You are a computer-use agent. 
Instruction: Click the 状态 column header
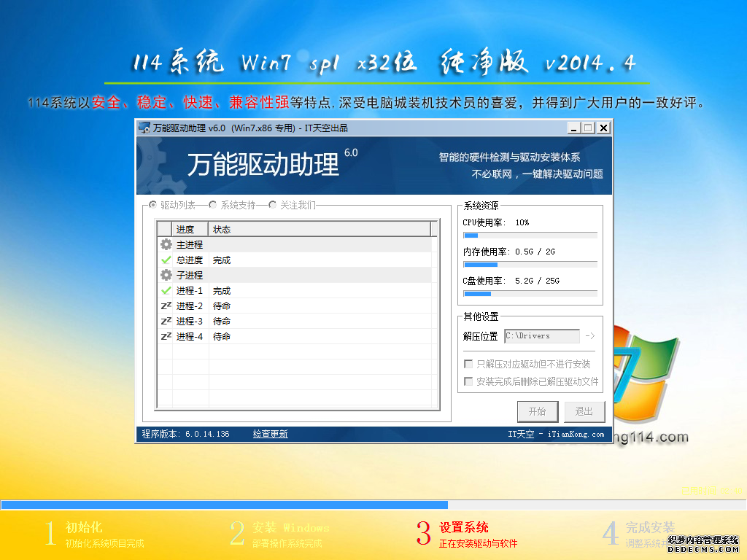click(320, 230)
